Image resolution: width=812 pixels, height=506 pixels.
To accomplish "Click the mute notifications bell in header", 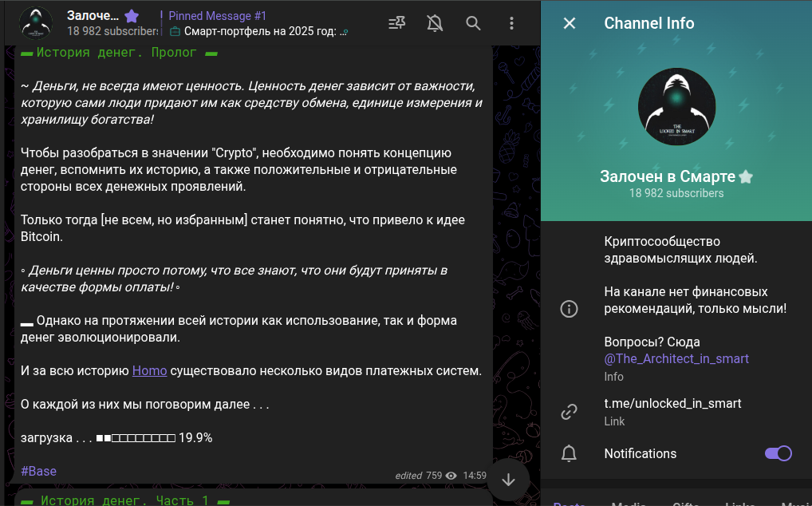I will [x=435, y=23].
